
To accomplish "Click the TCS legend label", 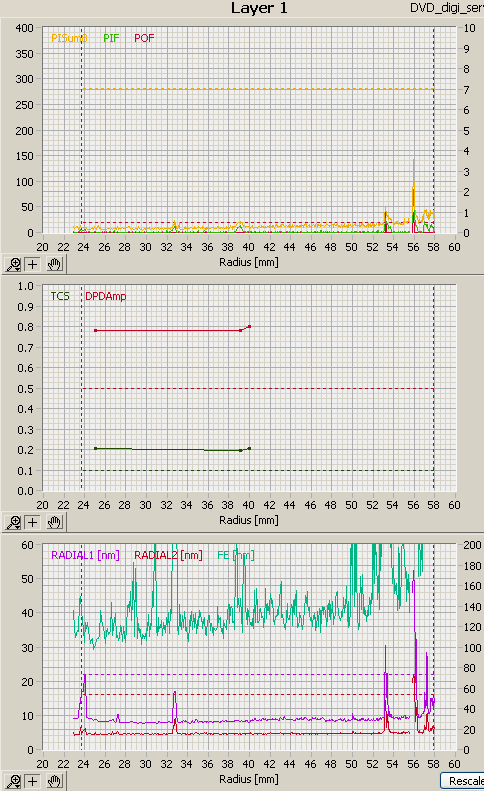I will click(x=60, y=296).
